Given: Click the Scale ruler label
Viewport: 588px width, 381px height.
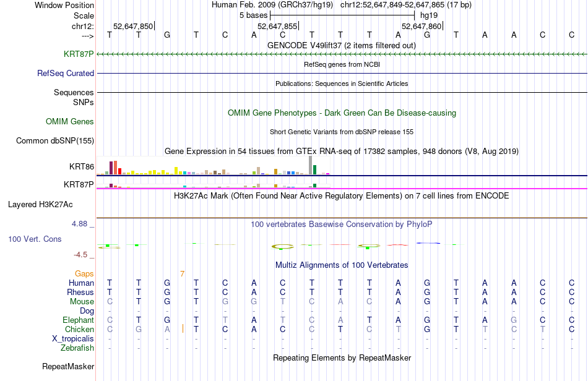Looking at the screenshot, I should 84,15.
